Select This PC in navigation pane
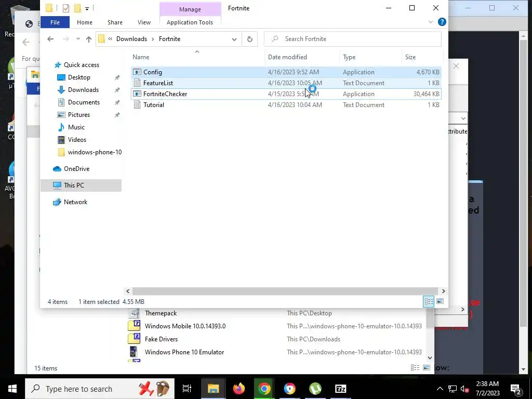 coord(74,185)
